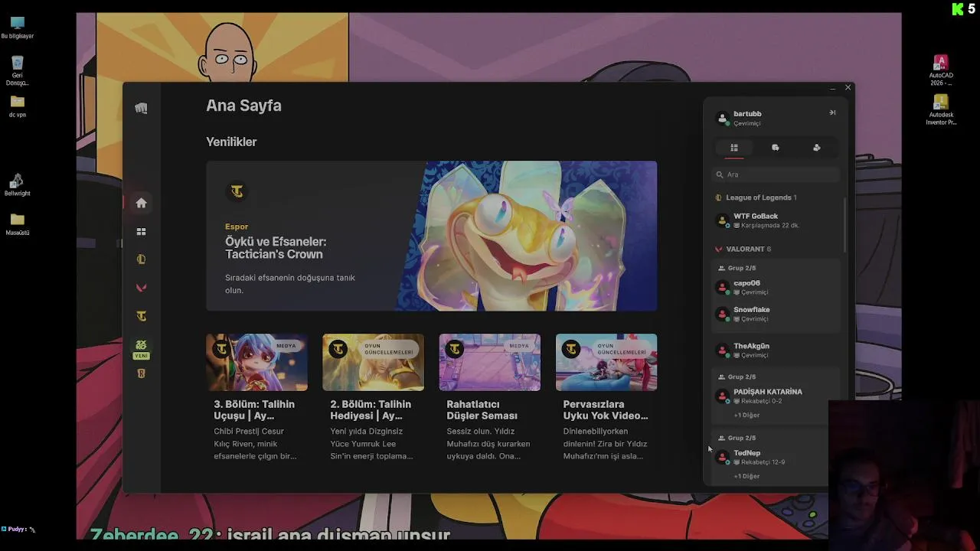The image size is (980, 551).
Task: Open 3. Bölüm: Talihin Uçuşu thumbnail
Action: 256,362
